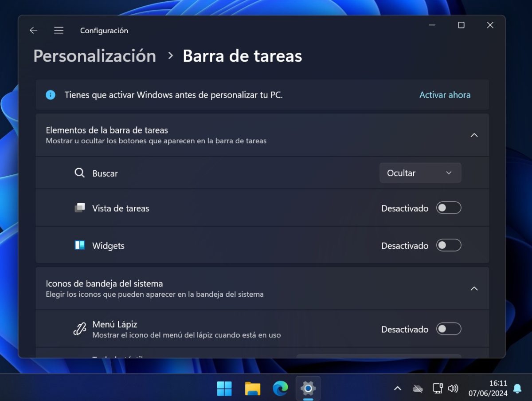Click the OneDrive cloud tray icon

418,389
